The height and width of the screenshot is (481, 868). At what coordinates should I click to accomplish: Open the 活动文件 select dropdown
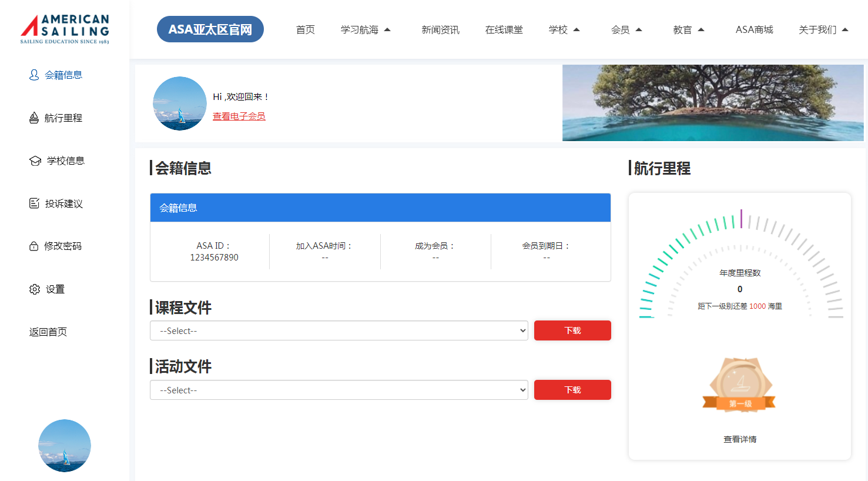[339, 390]
